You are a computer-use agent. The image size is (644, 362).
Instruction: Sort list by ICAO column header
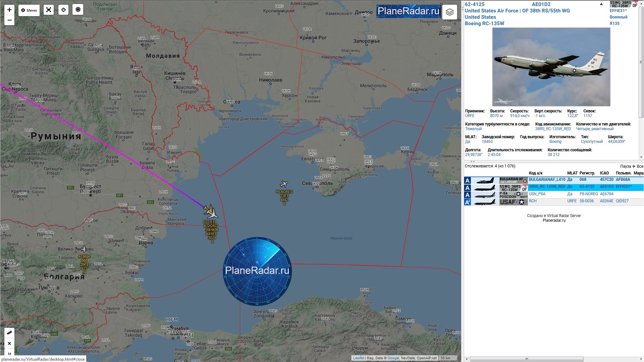(x=604, y=173)
